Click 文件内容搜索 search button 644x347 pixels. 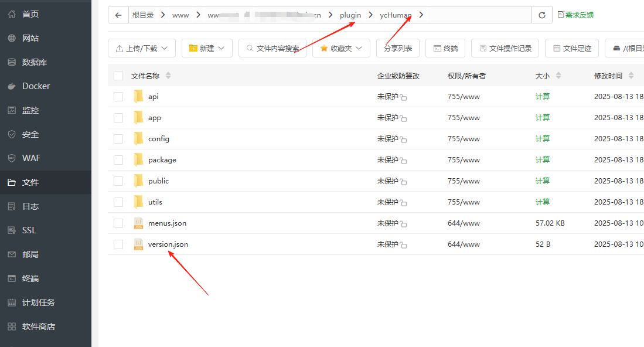point(272,48)
